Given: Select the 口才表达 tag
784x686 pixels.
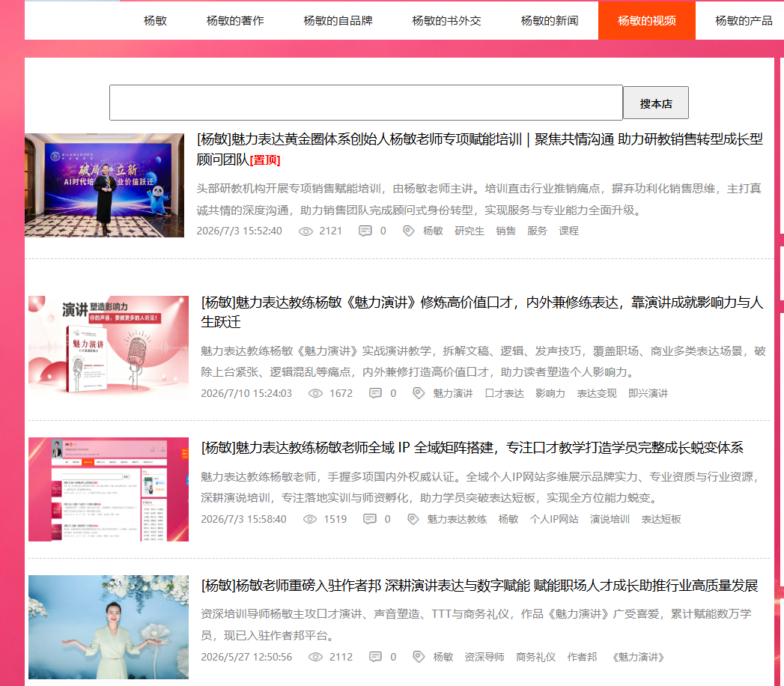Looking at the screenshot, I should (505, 393).
